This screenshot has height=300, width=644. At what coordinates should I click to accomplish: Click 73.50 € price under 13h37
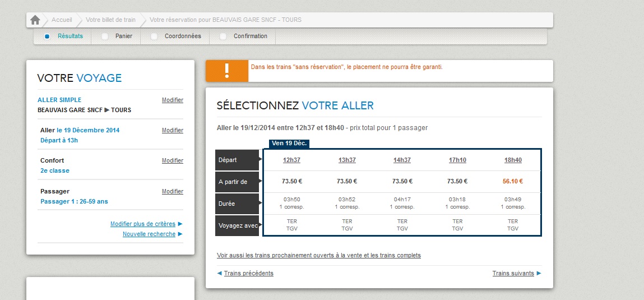(347, 181)
